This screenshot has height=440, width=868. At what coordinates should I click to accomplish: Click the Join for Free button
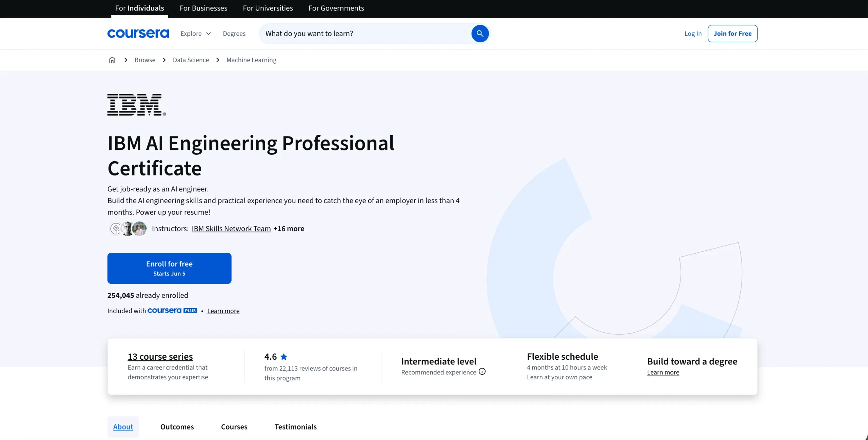(x=732, y=34)
